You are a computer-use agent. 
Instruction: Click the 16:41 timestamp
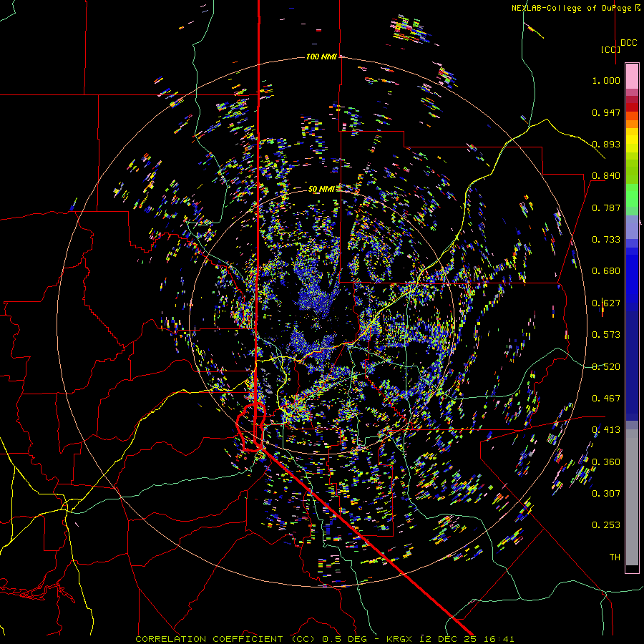(x=498, y=639)
